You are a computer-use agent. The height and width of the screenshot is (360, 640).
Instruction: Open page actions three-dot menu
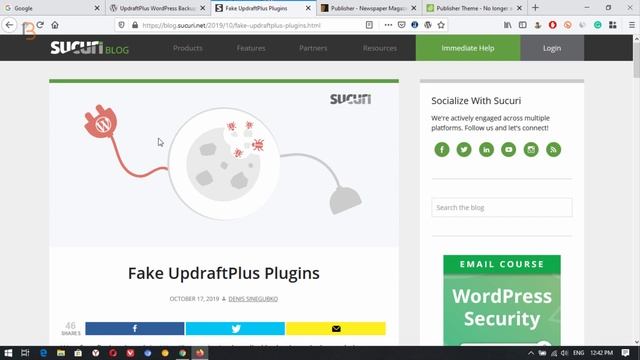(388, 25)
